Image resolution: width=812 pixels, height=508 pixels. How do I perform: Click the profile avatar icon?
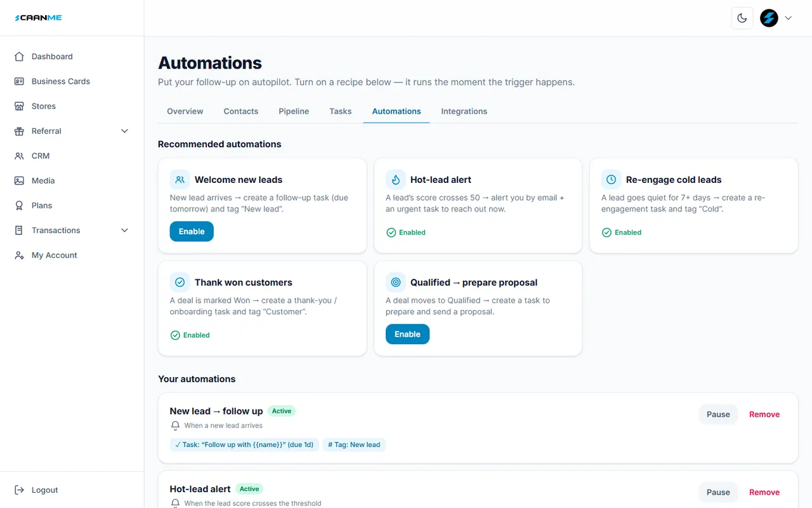click(x=769, y=18)
